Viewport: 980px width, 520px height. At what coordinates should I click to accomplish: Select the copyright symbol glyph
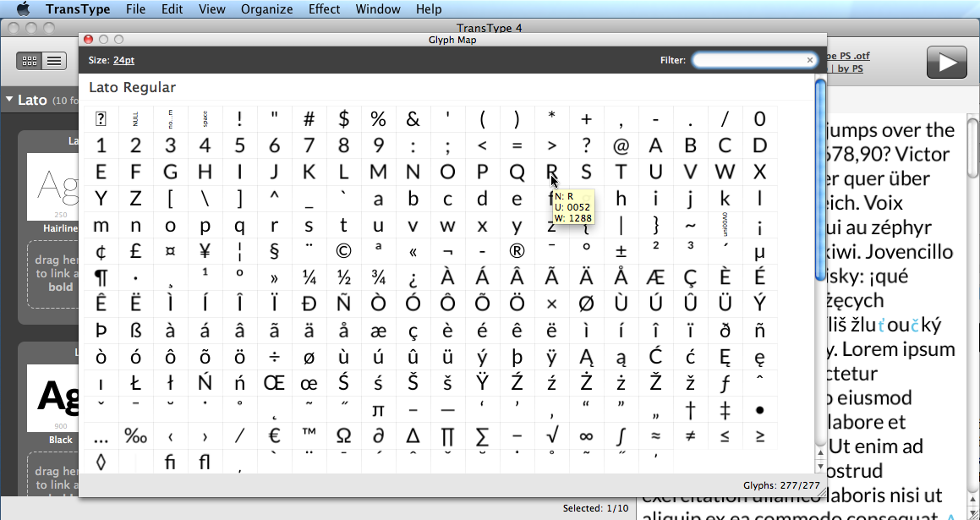tap(344, 251)
